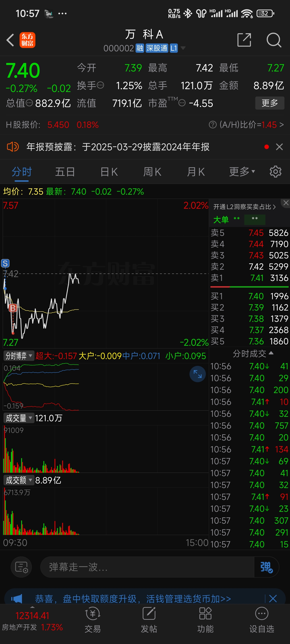290x644 pixels.
Task: Tap the speaker announcement icon
Action: pos(13,147)
